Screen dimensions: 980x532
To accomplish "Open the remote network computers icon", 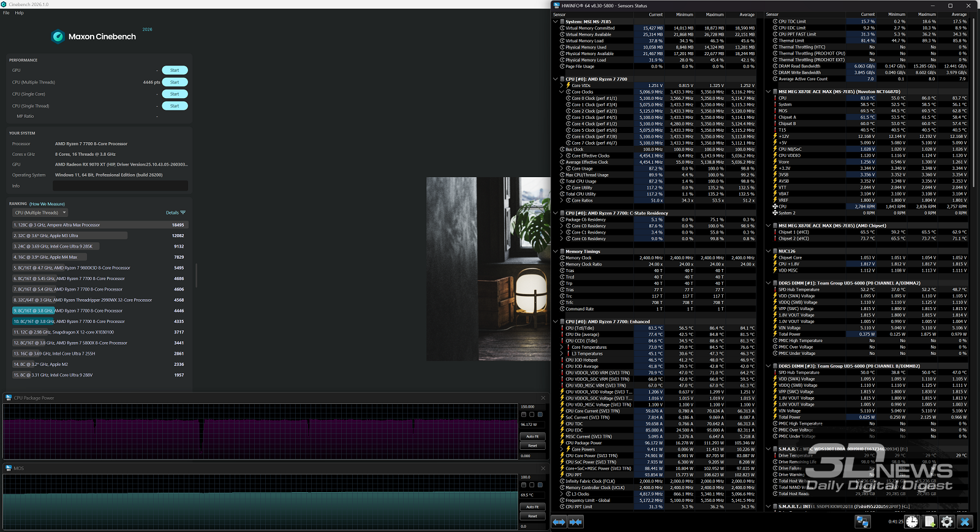I will click(x=863, y=522).
